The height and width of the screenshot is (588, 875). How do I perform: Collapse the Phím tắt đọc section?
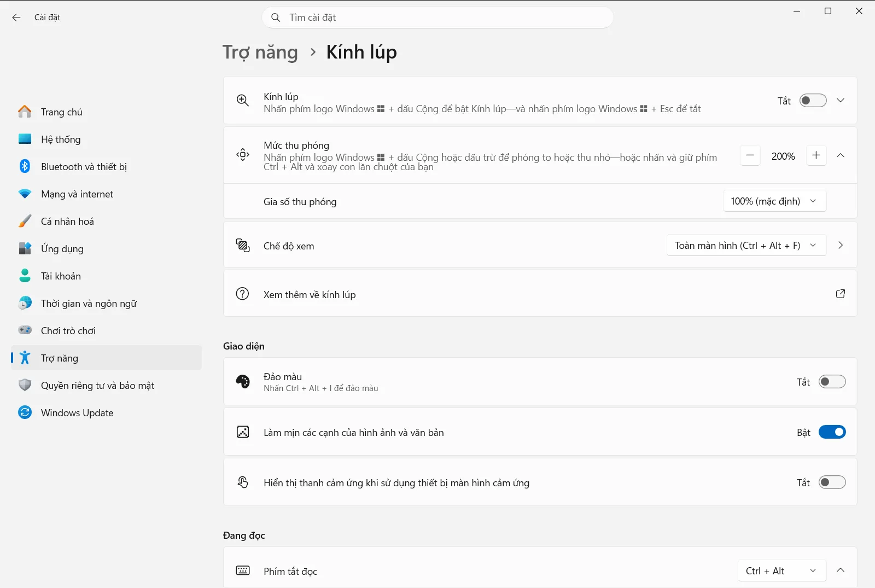click(x=841, y=570)
